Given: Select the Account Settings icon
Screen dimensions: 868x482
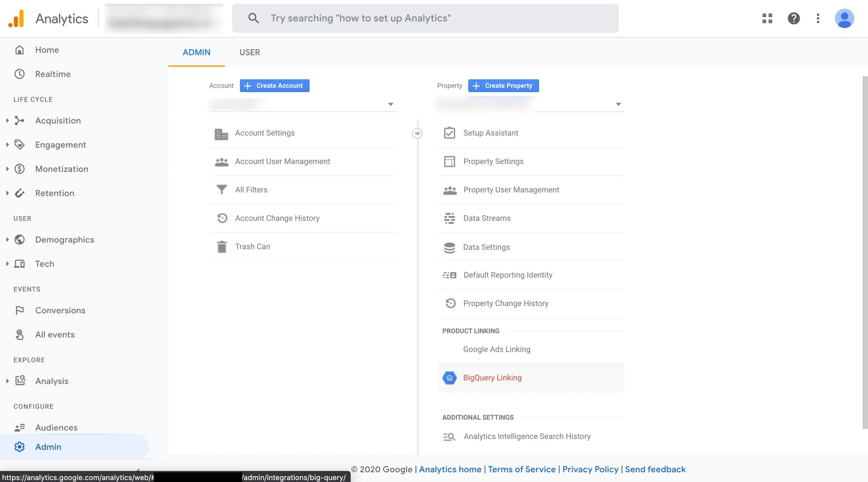Looking at the screenshot, I should [x=222, y=133].
